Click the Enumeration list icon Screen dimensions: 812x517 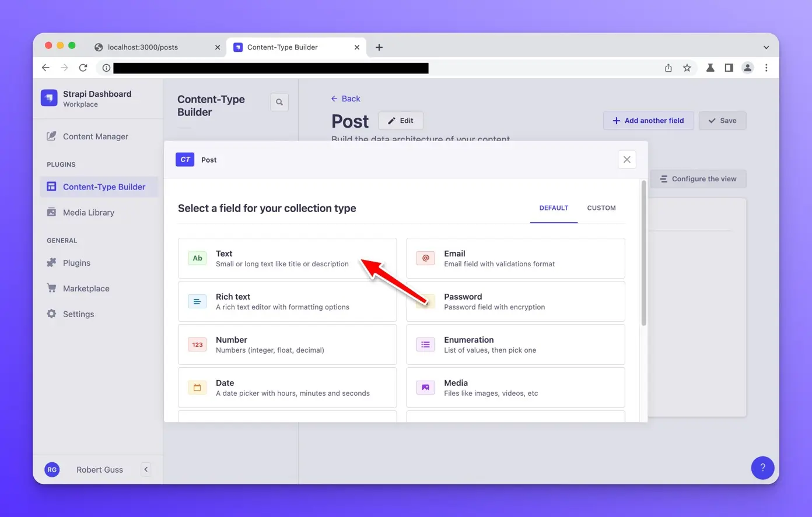425,344
